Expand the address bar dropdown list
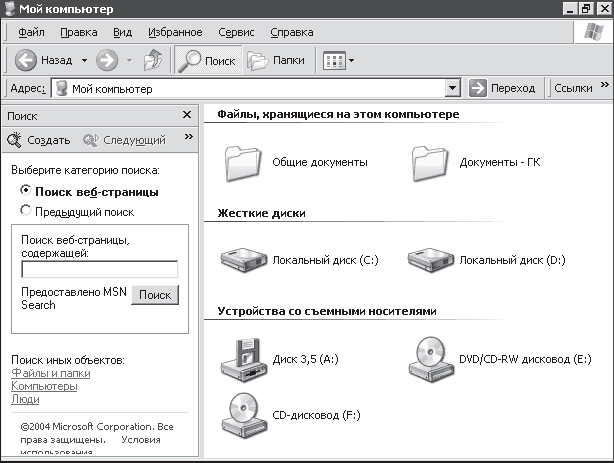 [x=452, y=88]
